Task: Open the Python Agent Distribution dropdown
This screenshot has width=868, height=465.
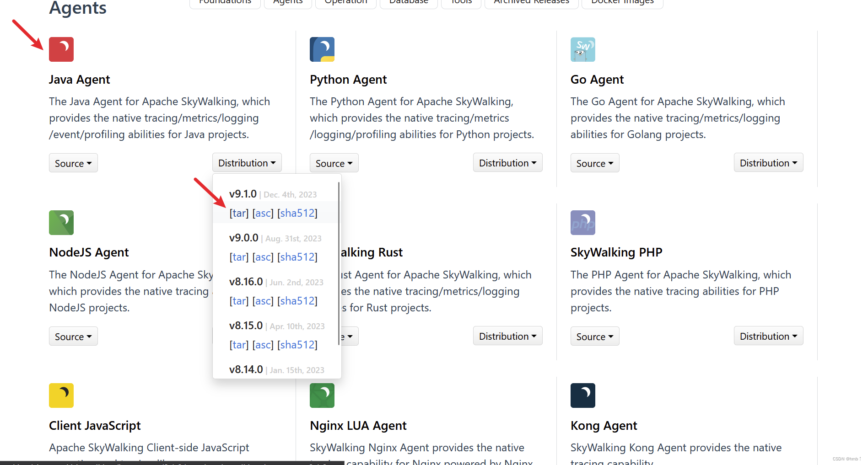Action: [x=508, y=163]
